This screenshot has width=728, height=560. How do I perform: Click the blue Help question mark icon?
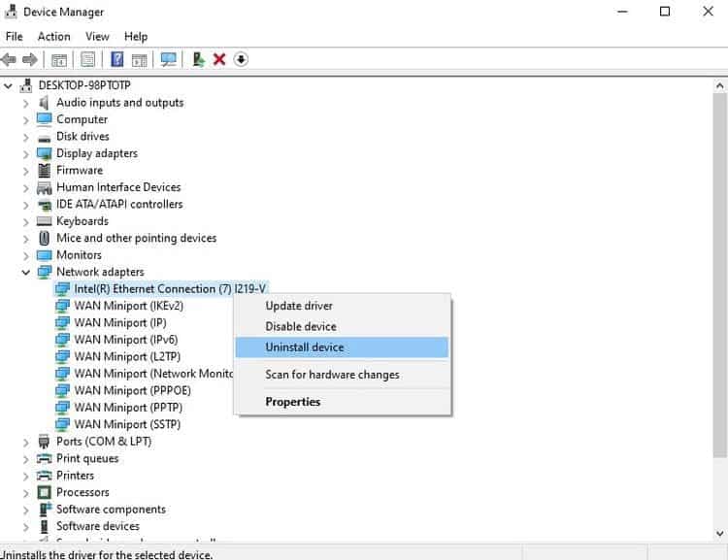[x=117, y=59]
